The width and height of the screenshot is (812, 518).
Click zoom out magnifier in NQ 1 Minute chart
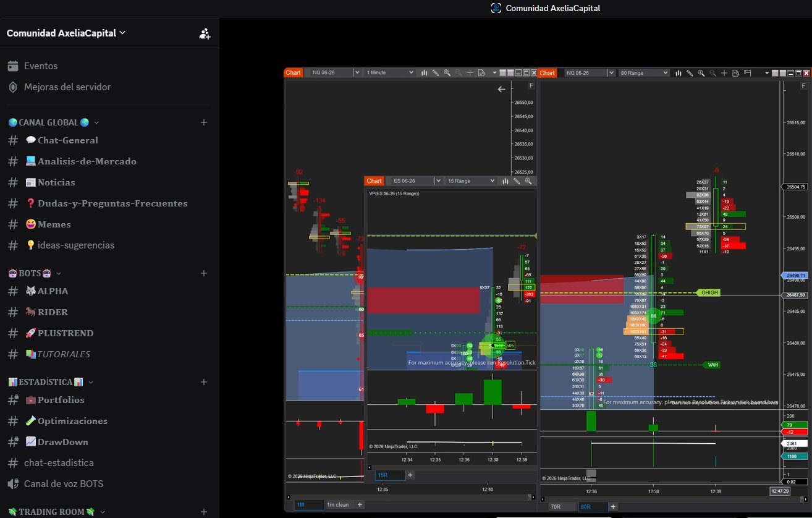[x=459, y=73]
